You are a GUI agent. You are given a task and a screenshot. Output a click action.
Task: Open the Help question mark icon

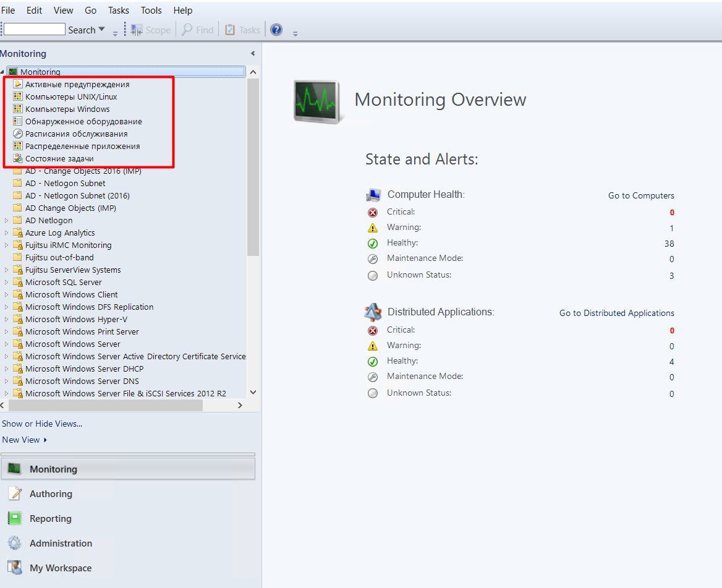[x=276, y=30]
